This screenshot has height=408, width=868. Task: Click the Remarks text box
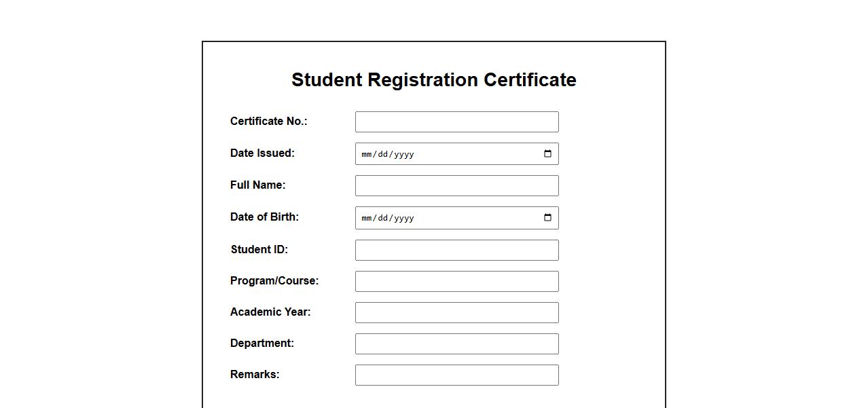tap(456, 375)
